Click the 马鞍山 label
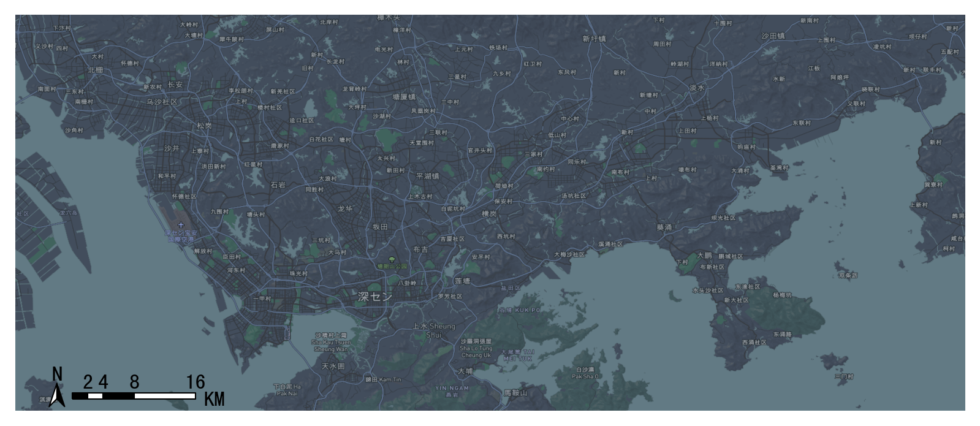The width and height of the screenshot is (980, 426). [515, 392]
